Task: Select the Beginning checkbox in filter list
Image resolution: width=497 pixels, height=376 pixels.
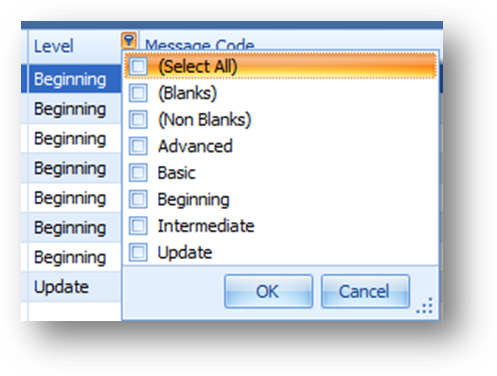Action: pos(138,199)
